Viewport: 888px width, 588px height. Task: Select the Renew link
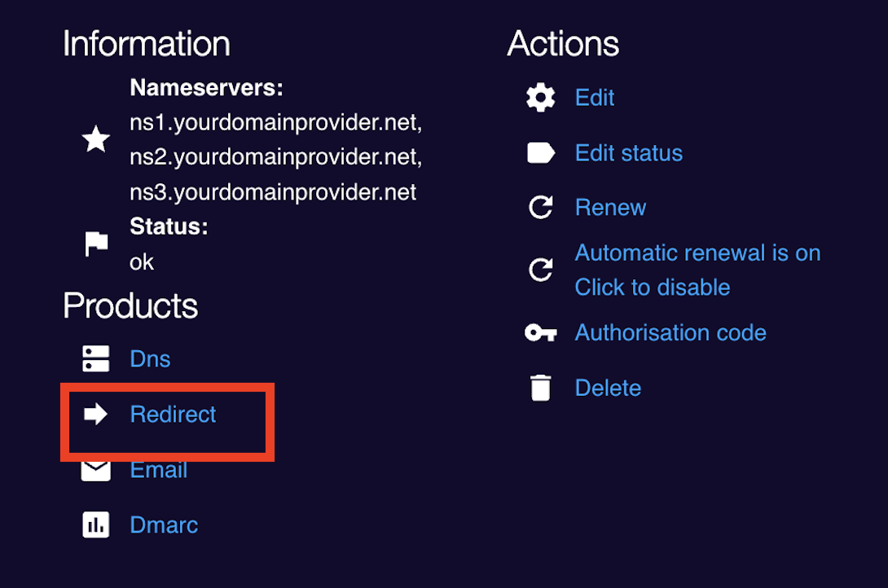[x=610, y=207]
